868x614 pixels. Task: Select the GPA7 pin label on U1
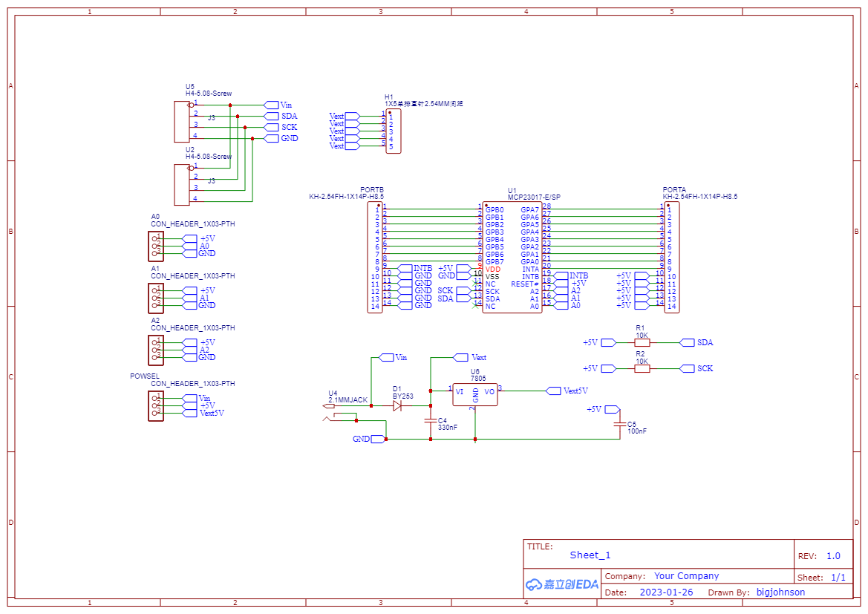(x=529, y=210)
